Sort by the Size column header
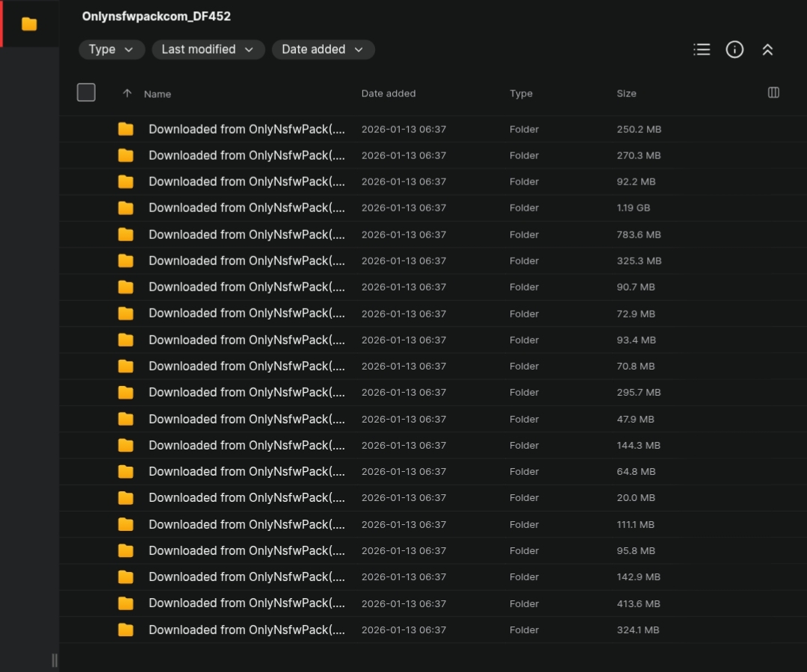 [x=626, y=93]
